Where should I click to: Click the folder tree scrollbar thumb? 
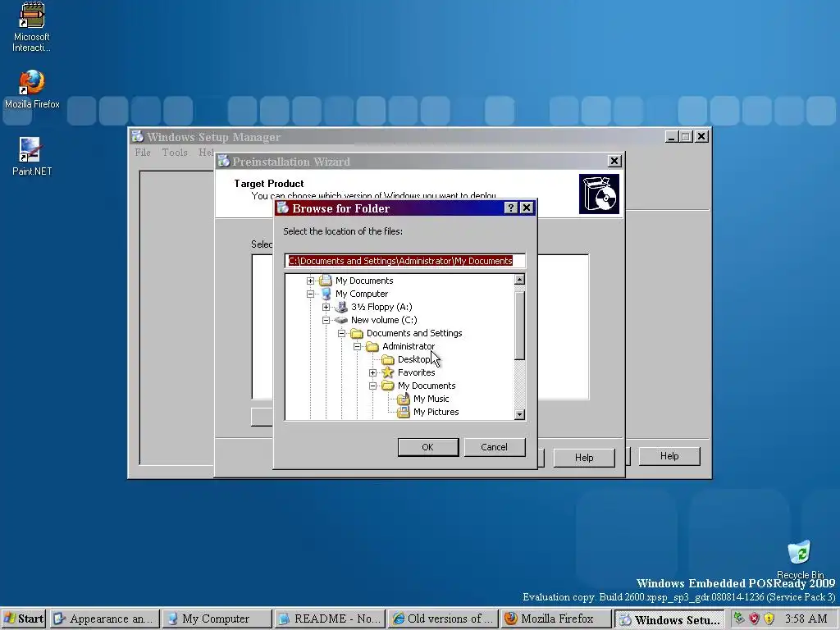519,326
